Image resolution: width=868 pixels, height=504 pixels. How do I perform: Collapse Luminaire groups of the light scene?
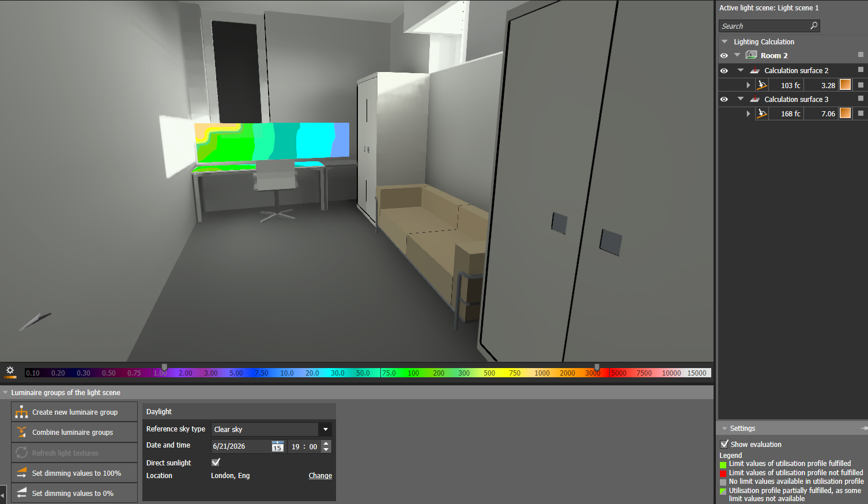[x=5, y=392]
